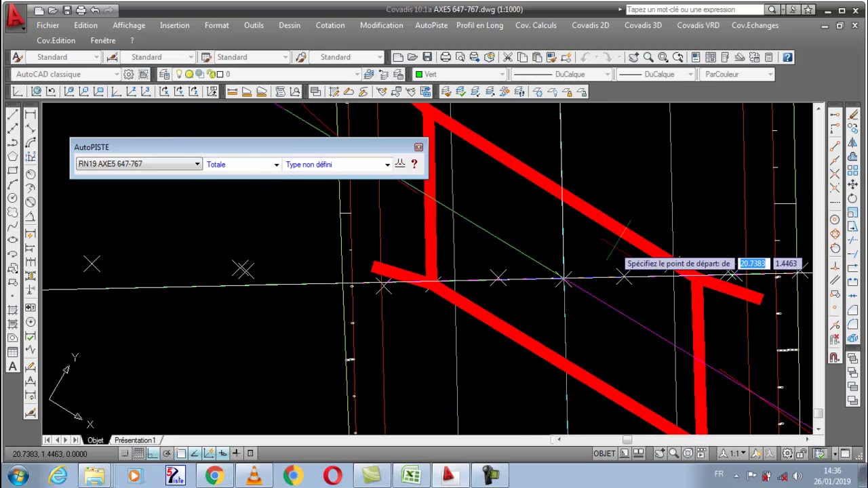Select the Table tool in draw toolbar

[12, 352]
